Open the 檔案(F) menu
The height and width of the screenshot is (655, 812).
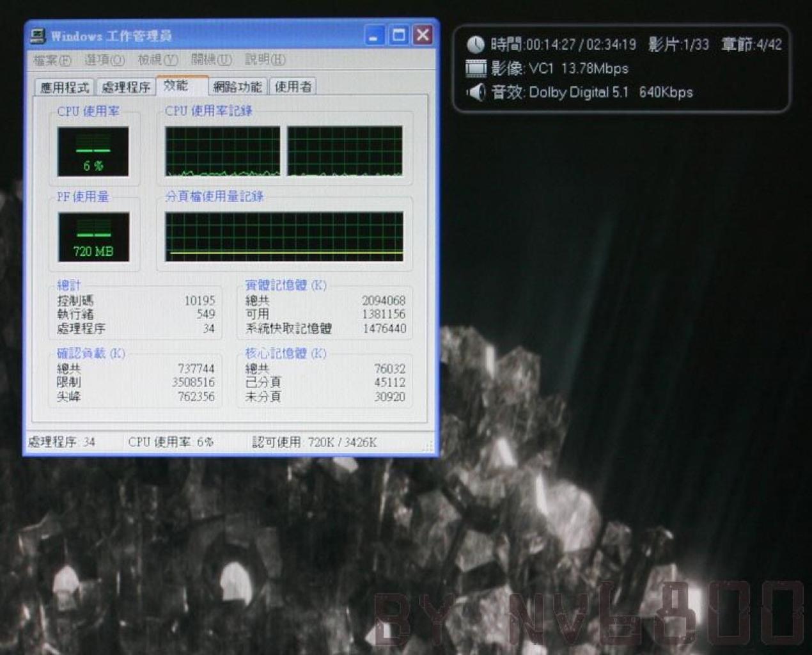(52, 60)
